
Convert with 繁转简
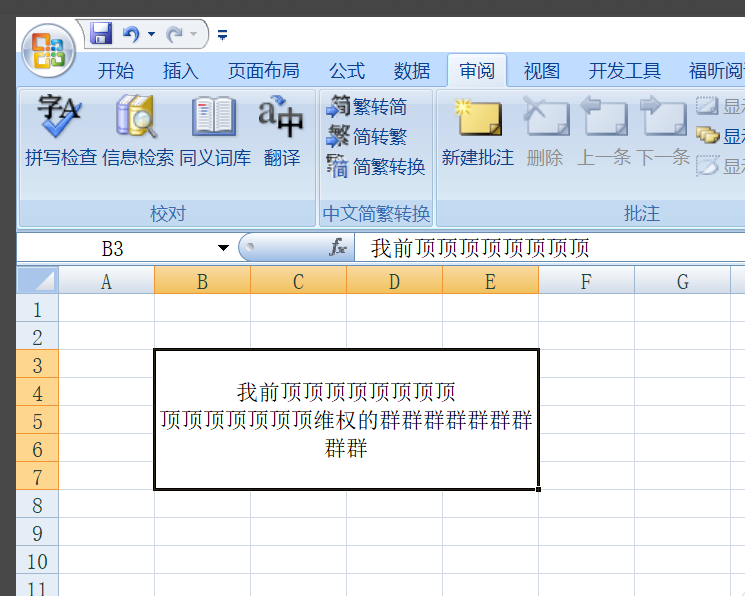coord(367,106)
